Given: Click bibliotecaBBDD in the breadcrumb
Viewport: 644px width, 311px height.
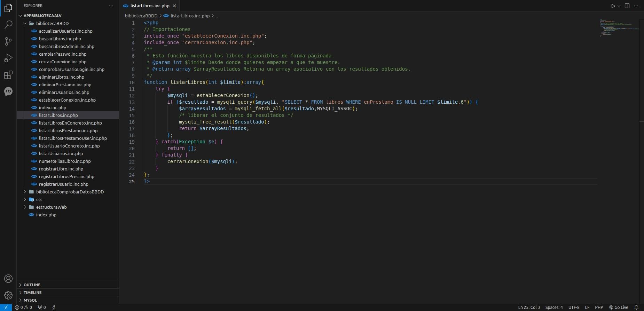Looking at the screenshot, I should [141, 16].
